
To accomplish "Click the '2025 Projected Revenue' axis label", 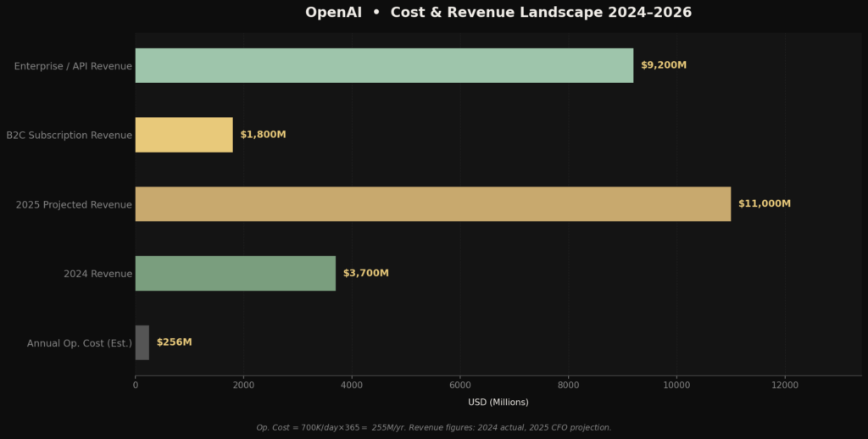I will tap(74, 205).
